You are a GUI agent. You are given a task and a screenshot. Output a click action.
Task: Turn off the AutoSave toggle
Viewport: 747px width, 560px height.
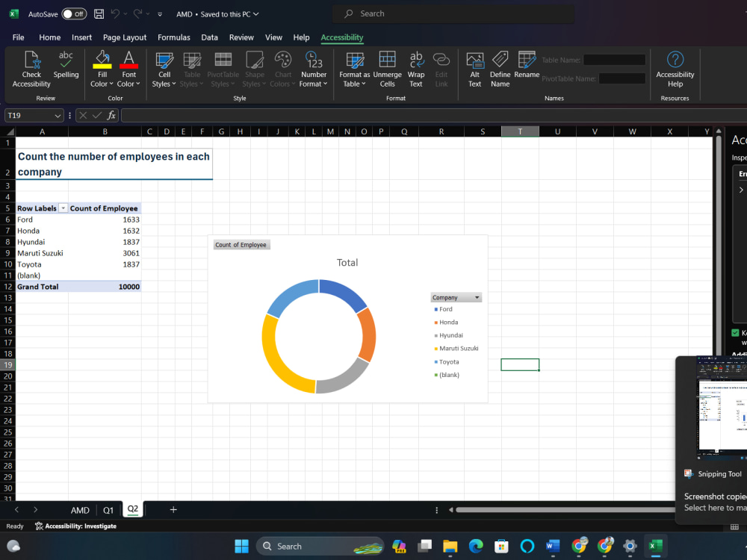click(x=72, y=13)
